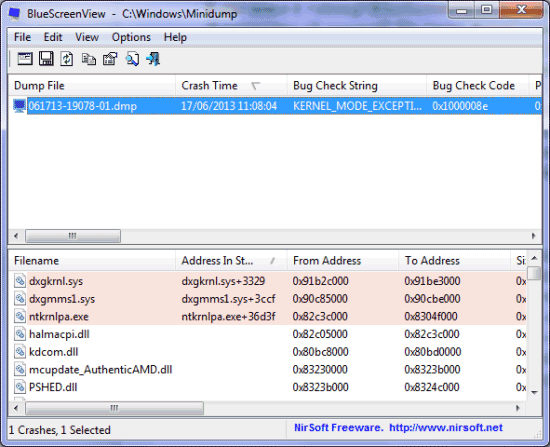Viewport: 550px width, 447px height.
Task: Click the BlueScreenView title bar app icon
Action: [x=14, y=13]
